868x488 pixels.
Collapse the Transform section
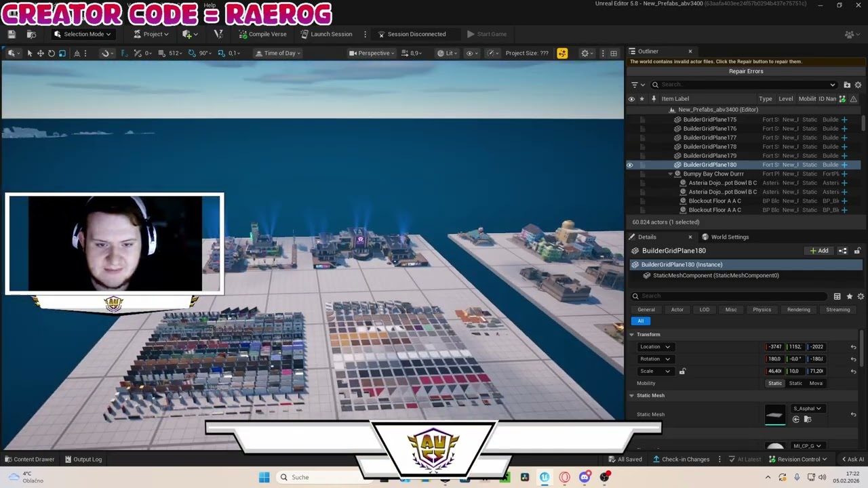pos(631,335)
